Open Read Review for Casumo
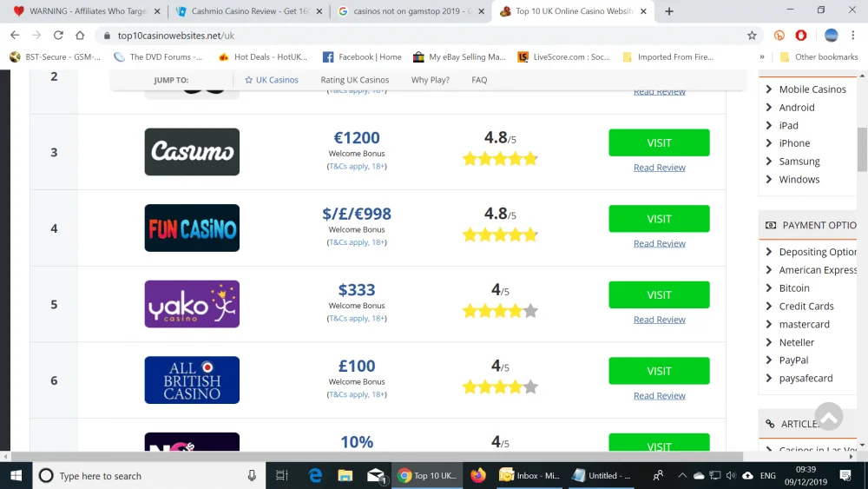The height and width of the screenshot is (489, 868). (x=660, y=168)
